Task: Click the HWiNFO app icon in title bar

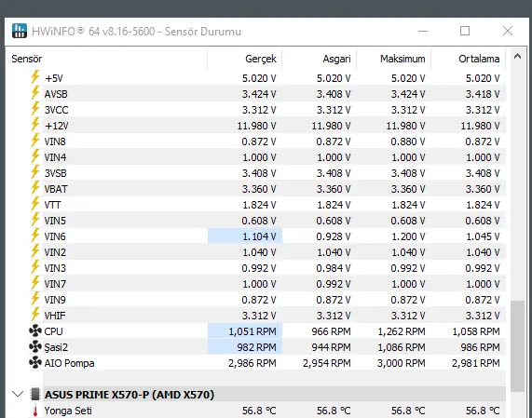Action: (19, 31)
